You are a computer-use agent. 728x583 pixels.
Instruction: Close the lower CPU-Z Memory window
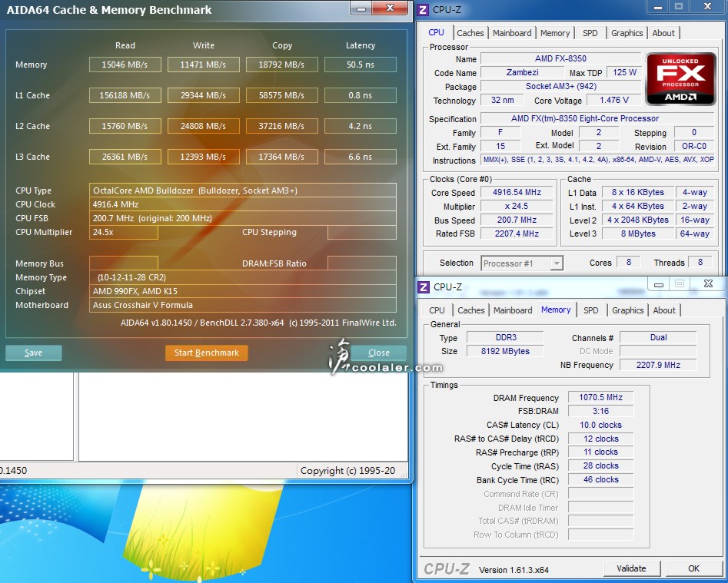coord(708,284)
